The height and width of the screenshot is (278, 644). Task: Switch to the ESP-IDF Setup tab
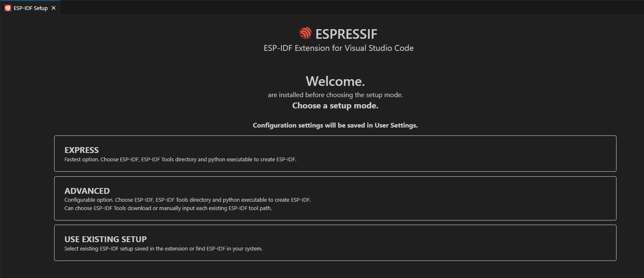click(30, 8)
